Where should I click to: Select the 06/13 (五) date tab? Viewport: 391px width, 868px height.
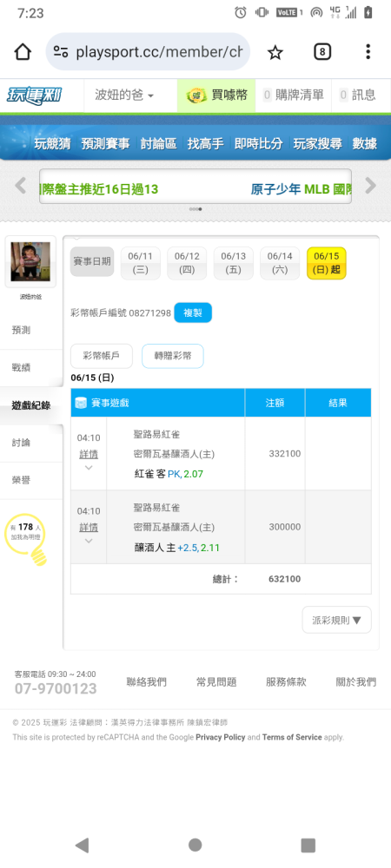[x=233, y=263]
